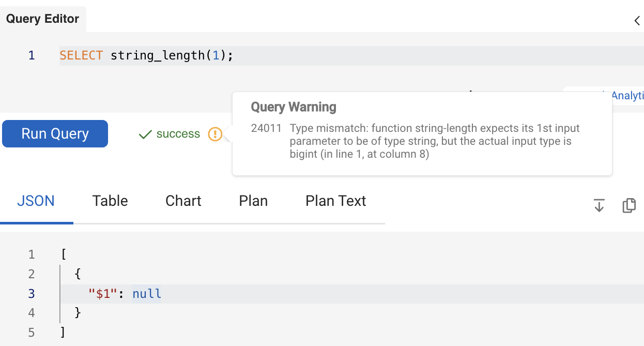
Task: Open the download results icon
Action: pyautogui.click(x=599, y=205)
